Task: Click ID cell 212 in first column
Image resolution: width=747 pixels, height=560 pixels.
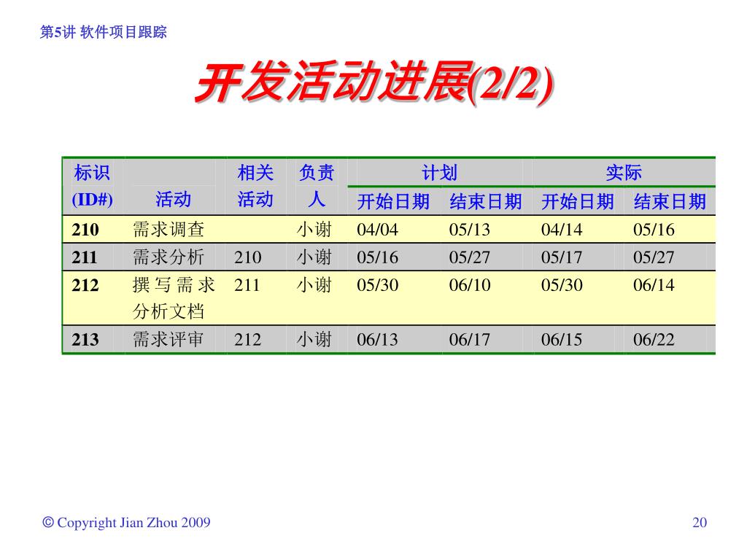Action: pyautogui.click(x=85, y=285)
